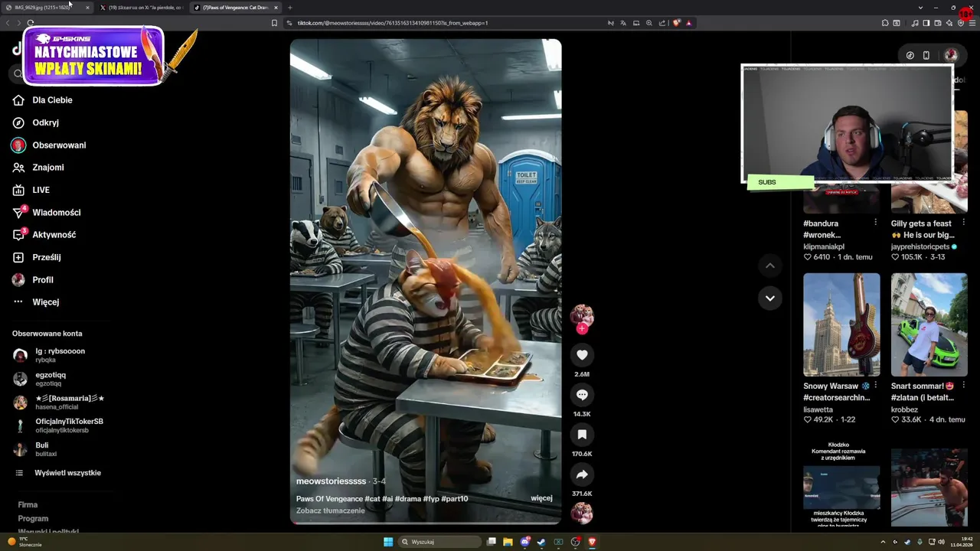This screenshot has height=551, width=980.
Task: Open followed account Ig : rybsoooon
Action: pyautogui.click(x=50, y=355)
